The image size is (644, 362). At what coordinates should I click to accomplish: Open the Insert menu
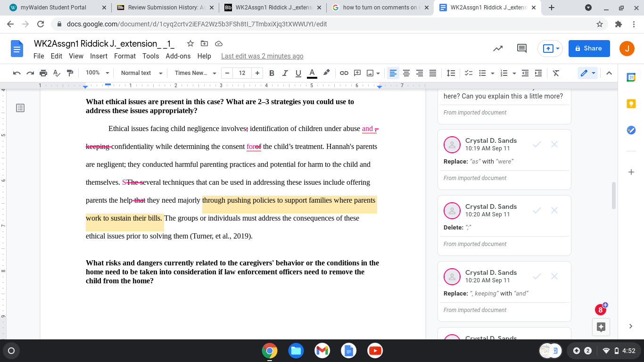[99, 56]
